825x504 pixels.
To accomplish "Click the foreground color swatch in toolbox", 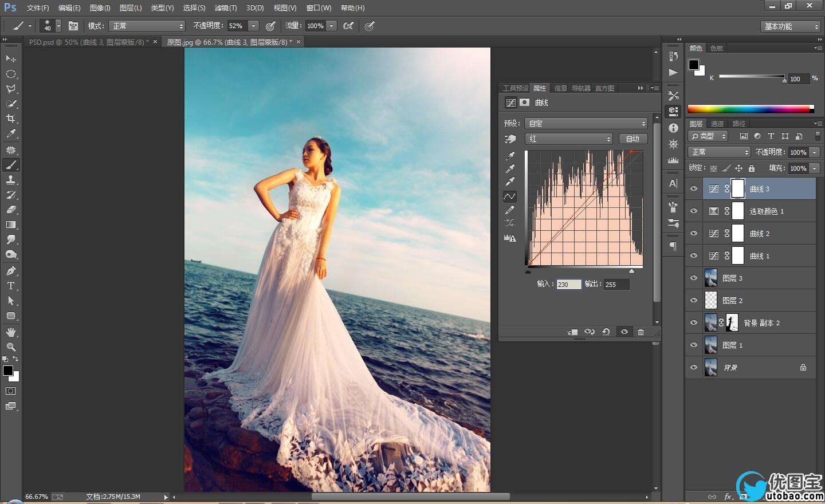I will coord(8,371).
